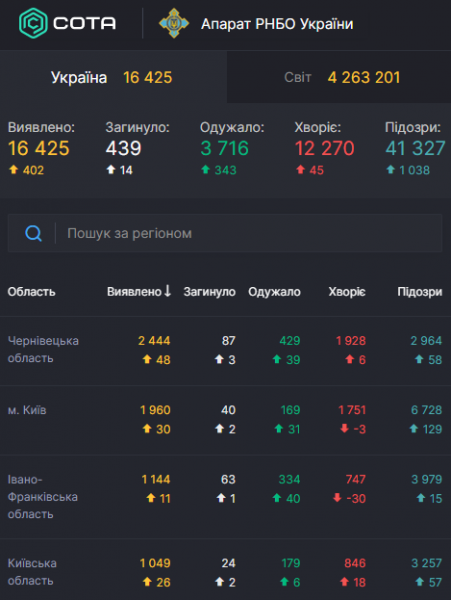
Task: Click the red up arrow beside 18
Action: pos(344,582)
